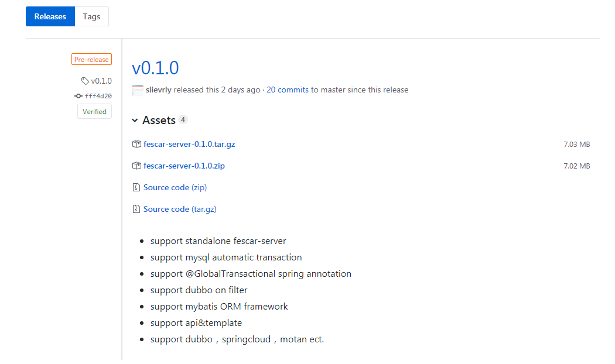View the 20 commits since release
The width and height of the screenshot is (615, 364).
pyautogui.click(x=288, y=90)
